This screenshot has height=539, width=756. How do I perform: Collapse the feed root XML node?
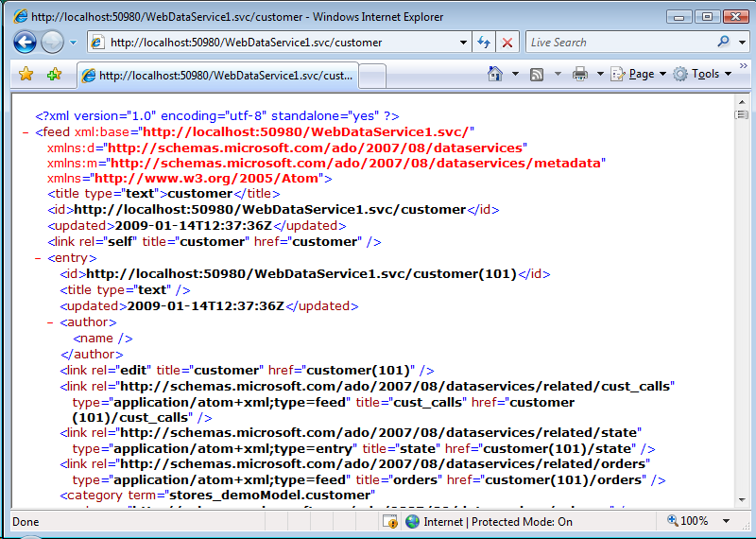(x=26, y=132)
